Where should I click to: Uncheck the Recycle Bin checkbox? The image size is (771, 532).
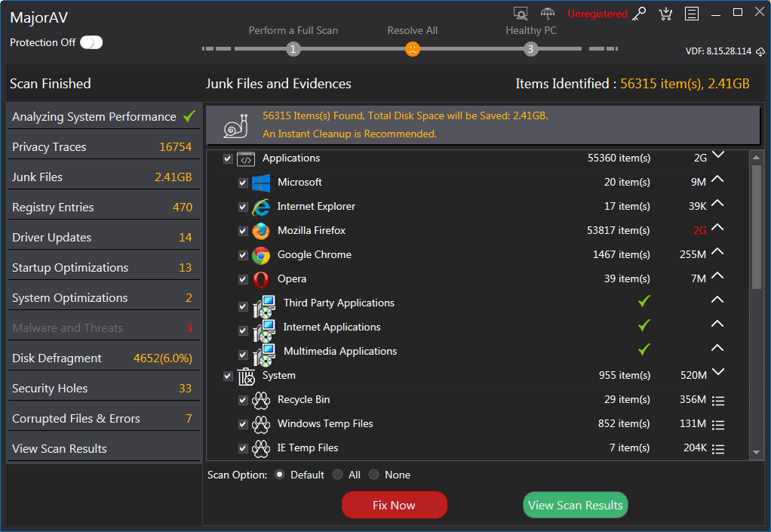click(243, 400)
